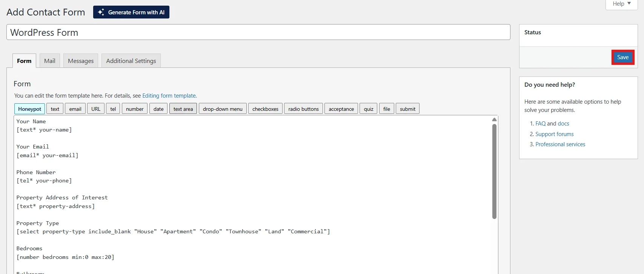The height and width of the screenshot is (274, 644).
Task: Click the form editor scrollbar thumb
Action: pyautogui.click(x=494, y=171)
